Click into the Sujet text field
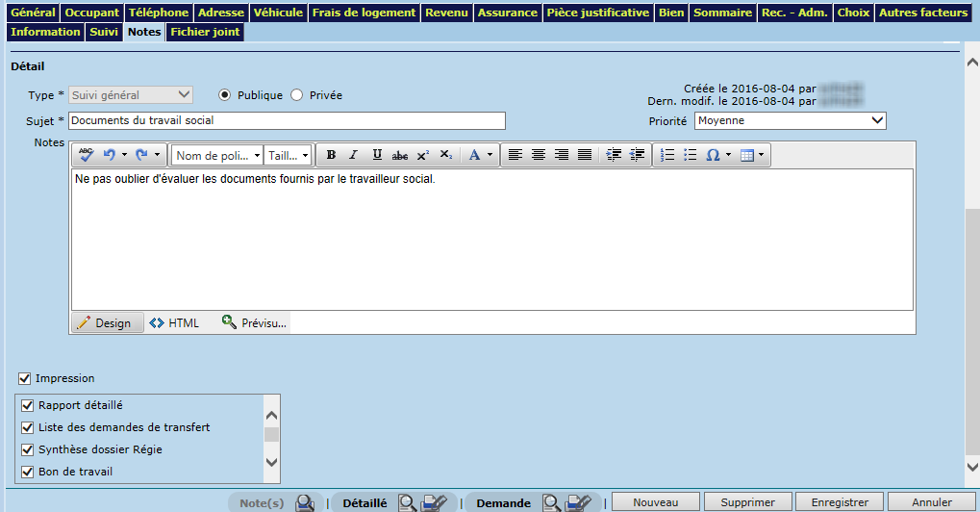980x512 pixels. [x=287, y=120]
